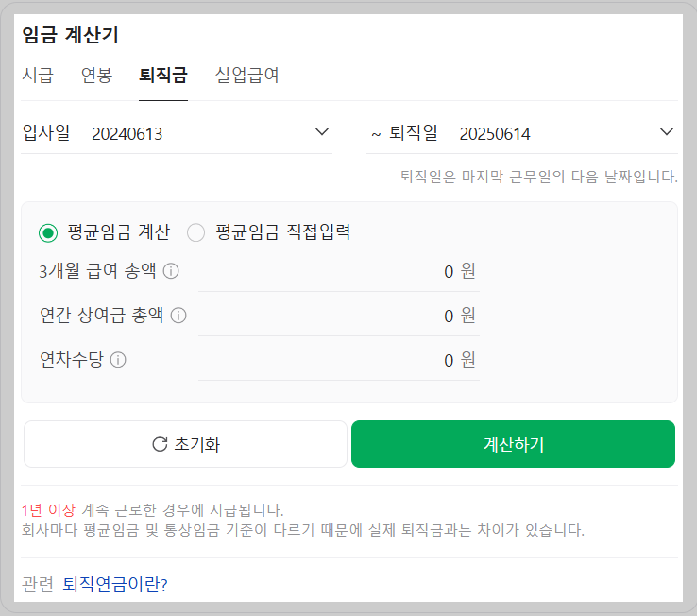697x616 pixels.
Task: Focus the 연차수당 amount field
Action: pyautogui.click(x=339, y=361)
